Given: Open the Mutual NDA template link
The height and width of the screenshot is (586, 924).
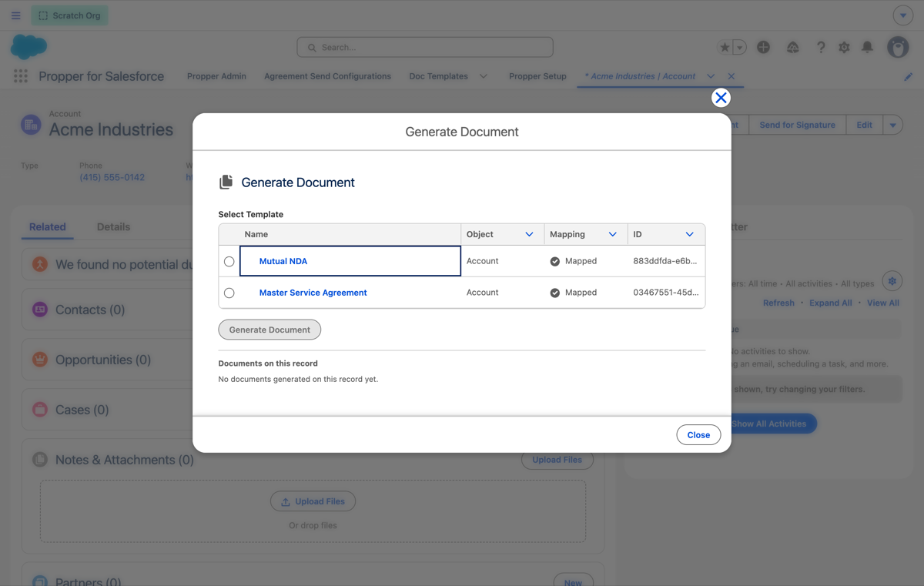Looking at the screenshot, I should coord(283,261).
